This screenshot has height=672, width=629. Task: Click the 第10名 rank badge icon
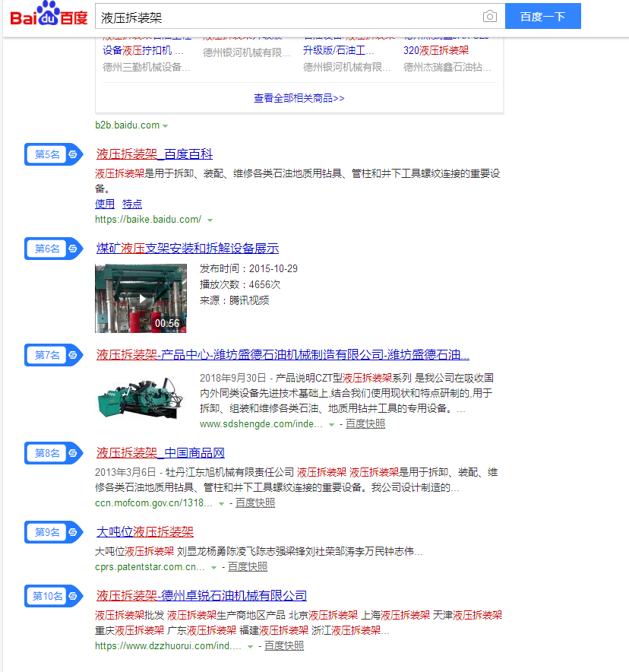pyautogui.click(x=53, y=596)
